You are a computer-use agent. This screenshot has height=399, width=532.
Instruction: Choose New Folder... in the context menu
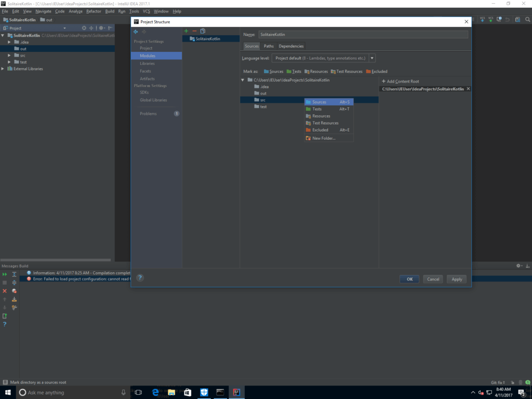(329, 138)
